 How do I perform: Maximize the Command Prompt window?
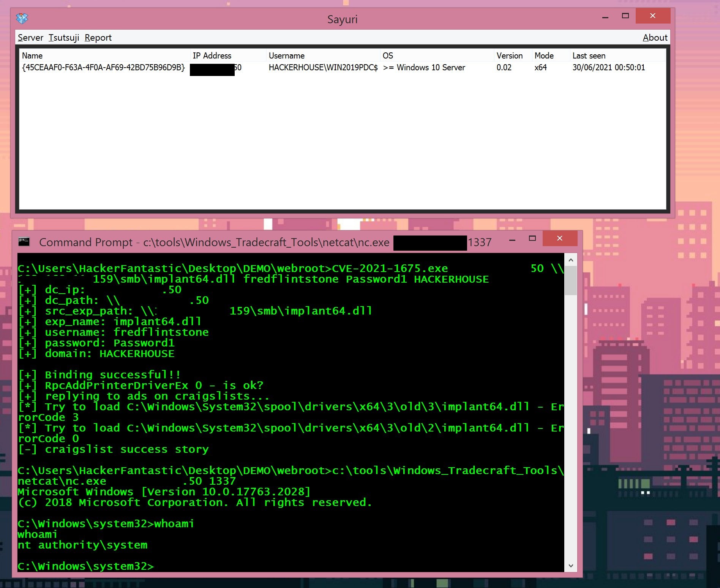coord(532,239)
